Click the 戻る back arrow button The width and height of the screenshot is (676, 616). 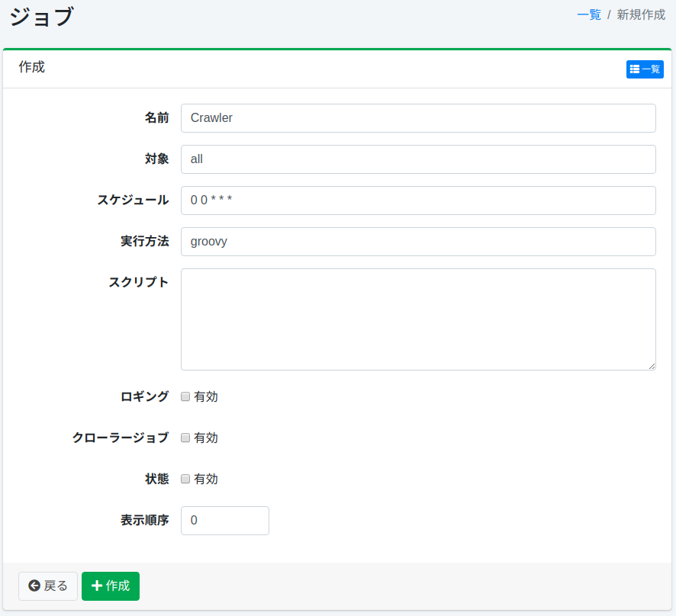point(48,586)
